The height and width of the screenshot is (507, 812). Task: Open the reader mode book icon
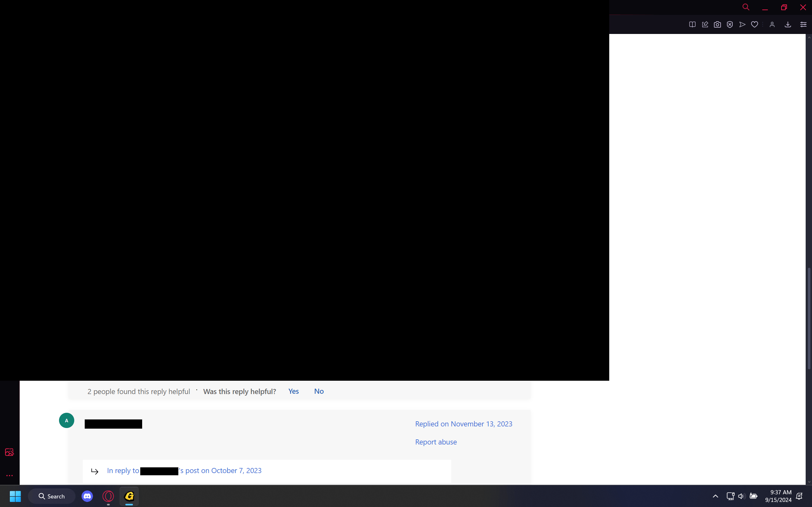692,24
